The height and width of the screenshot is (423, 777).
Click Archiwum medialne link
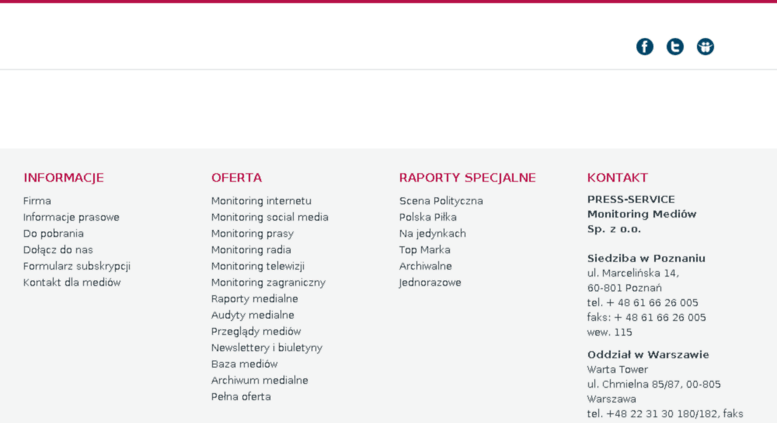click(260, 380)
